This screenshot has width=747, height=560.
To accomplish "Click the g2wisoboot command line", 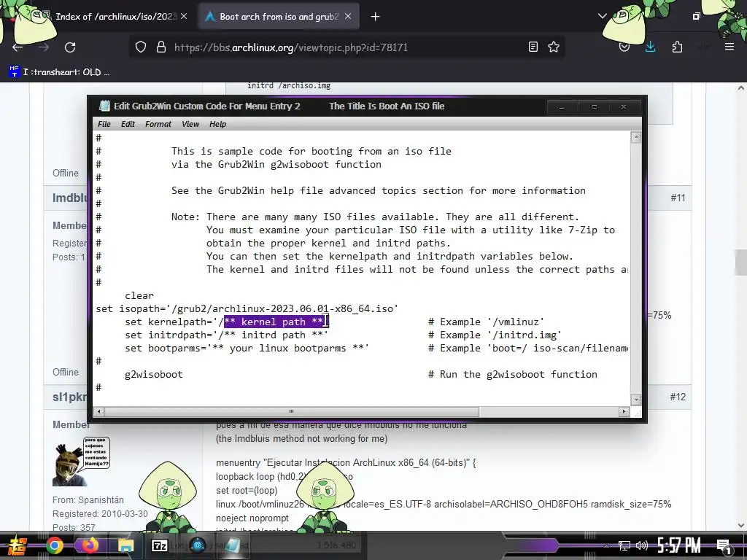I will tap(154, 374).
